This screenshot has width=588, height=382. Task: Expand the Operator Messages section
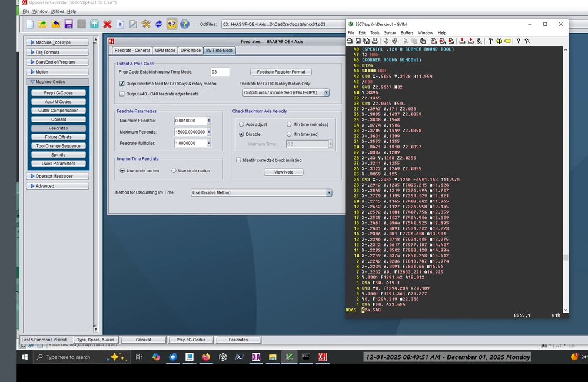tap(57, 176)
